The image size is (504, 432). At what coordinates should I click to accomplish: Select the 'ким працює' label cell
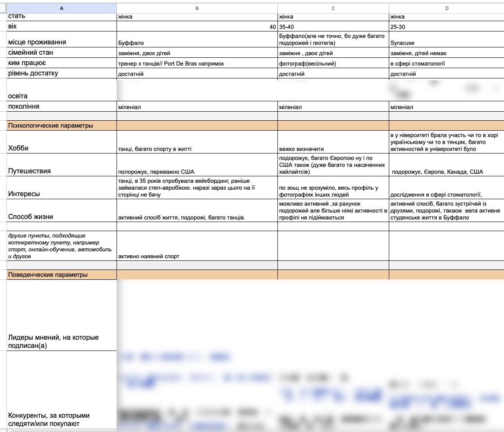(x=62, y=63)
